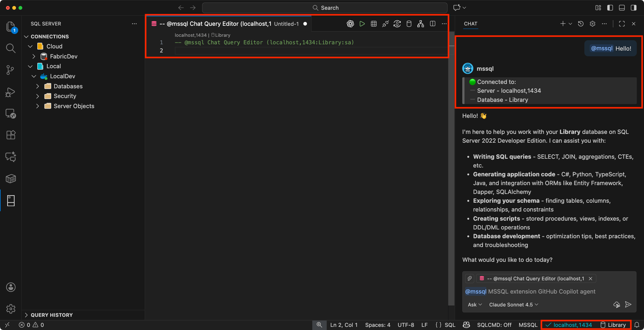Screen dimensions: 644x330
Task: Click the disconnect plug icon
Action: click(385, 24)
